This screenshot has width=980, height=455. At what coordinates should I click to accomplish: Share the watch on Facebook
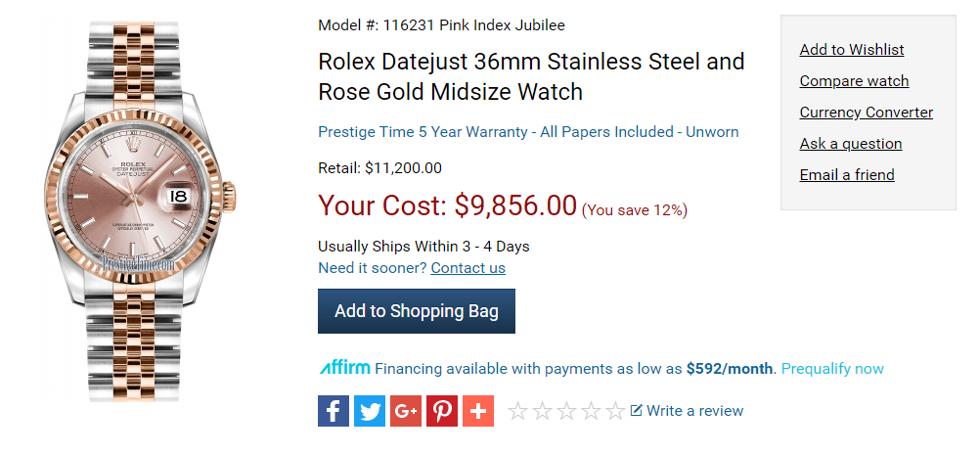(334, 411)
